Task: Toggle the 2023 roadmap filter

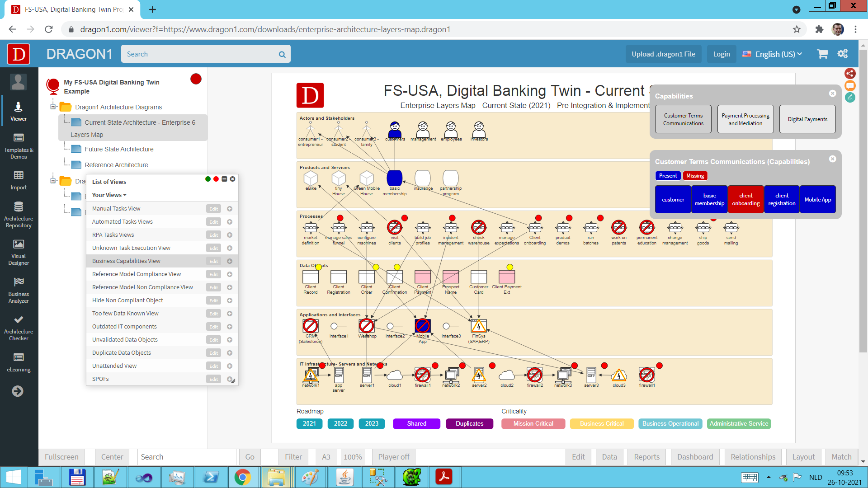Action: pyautogui.click(x=372, y=423)
